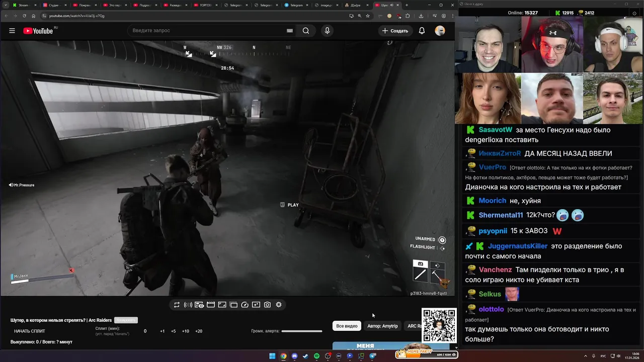Open Chrome from the taskbar
This screenshot has width=644, height=362.
[x=283, y=356]
